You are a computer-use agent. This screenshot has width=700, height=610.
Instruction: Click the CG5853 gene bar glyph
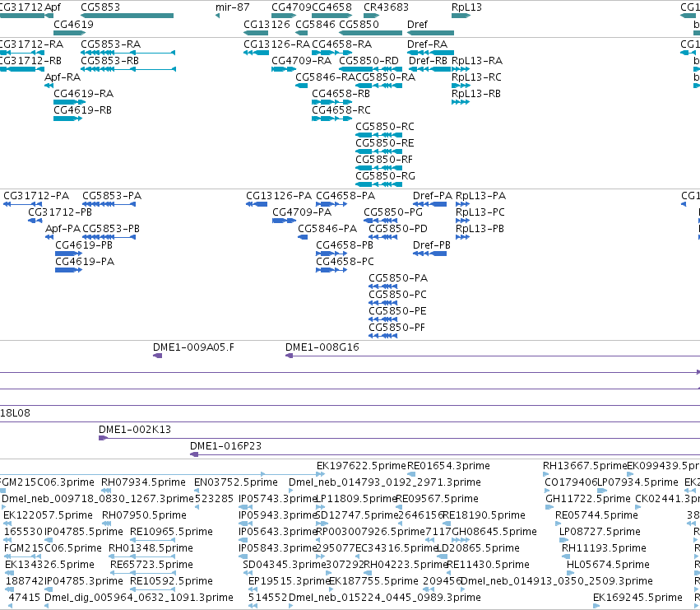coord(127,16)
